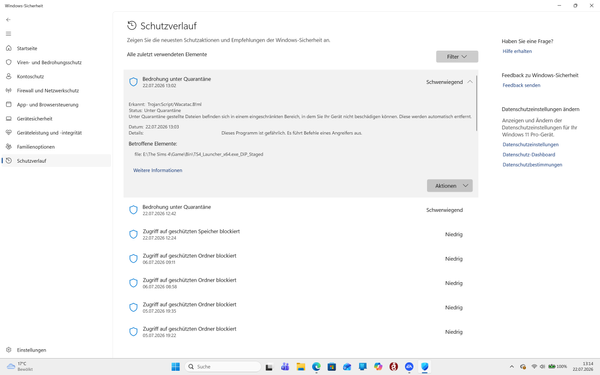Expand Zugriff auf geschützten Speicher blockiert entry
Viewport: 600px width, 375px height.
tap(301, 234)
